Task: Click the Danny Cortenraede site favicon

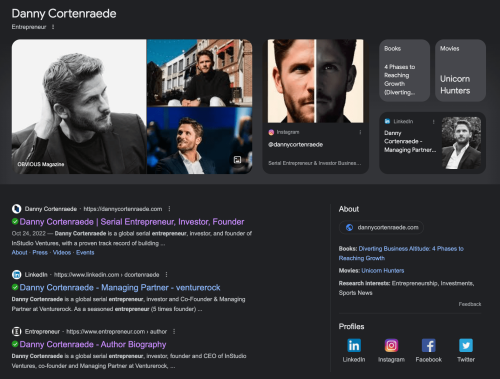Action: tap(16, 209)
